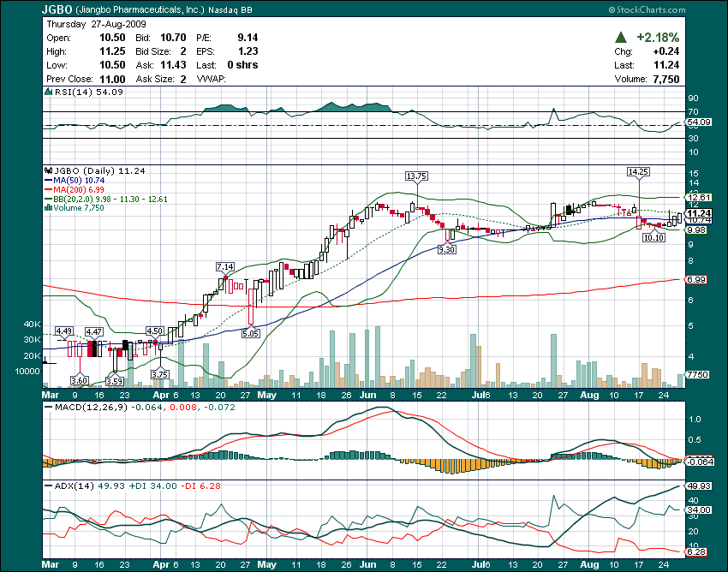This screenshot has height=572, width=728.
Task: Click the 13.75 peak annotation label
Action: (x=415, y=176)
